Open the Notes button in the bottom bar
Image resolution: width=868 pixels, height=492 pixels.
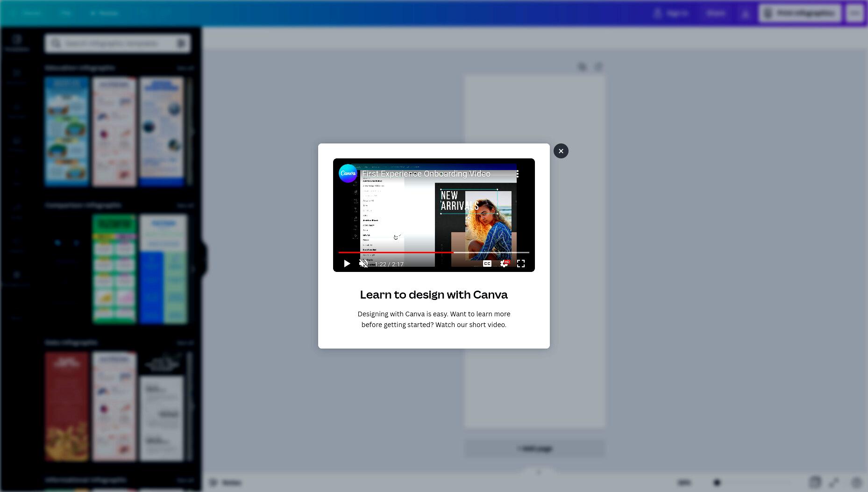tap(226, 483)
